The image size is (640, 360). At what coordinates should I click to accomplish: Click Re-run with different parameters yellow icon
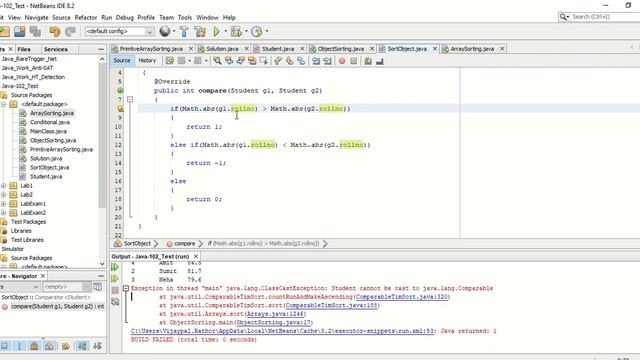[115, 278]
